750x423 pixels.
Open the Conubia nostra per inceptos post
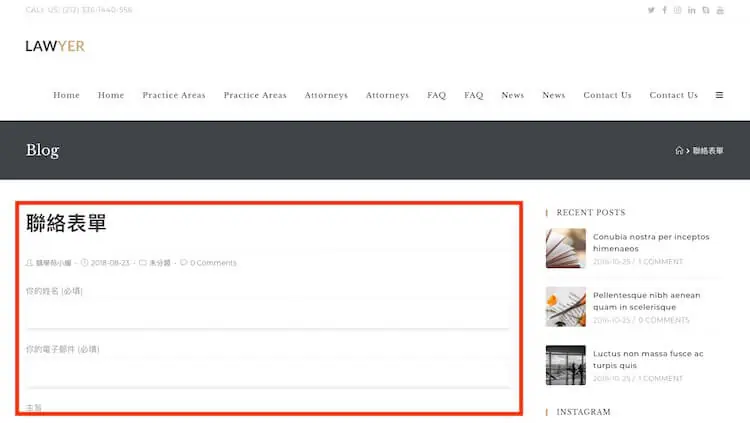651,243
